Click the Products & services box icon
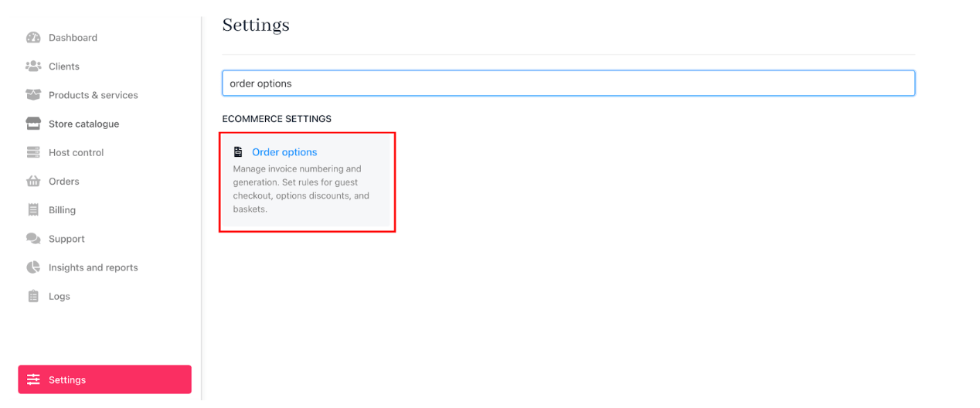Screen dimensions: 980x408 click(33, 95)
